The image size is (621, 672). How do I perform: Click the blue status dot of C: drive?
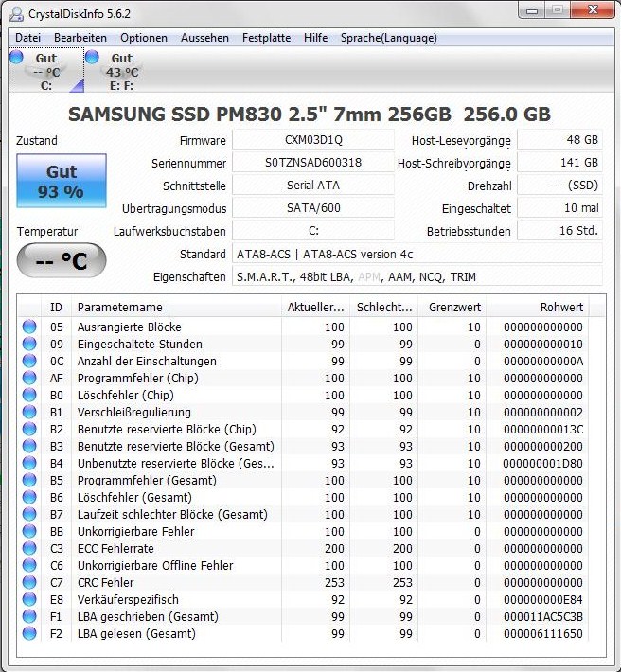pos(17,57)
